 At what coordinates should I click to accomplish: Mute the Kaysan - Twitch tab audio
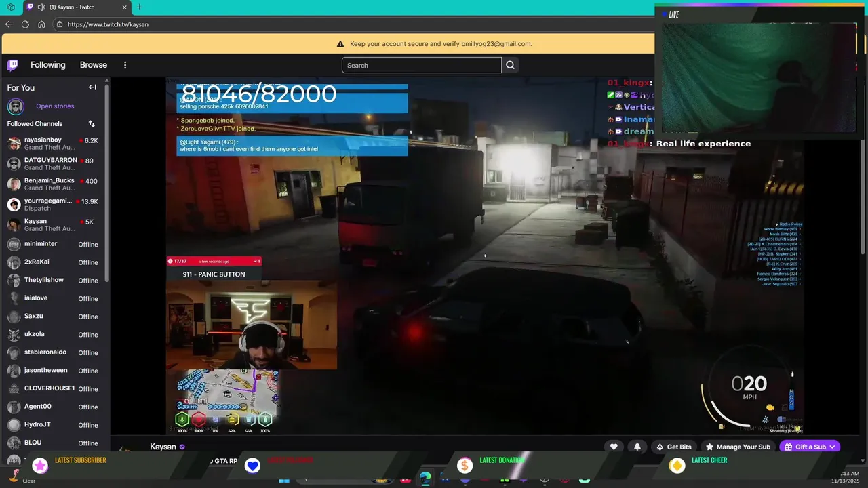click(41, 7)
